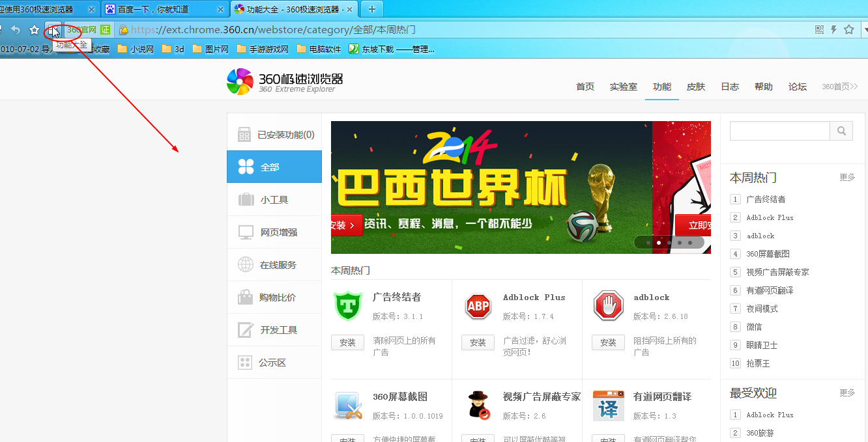Select the 在线服务 category in sidebar
Viewport: 868px width, 442px height.
(274, 265)
